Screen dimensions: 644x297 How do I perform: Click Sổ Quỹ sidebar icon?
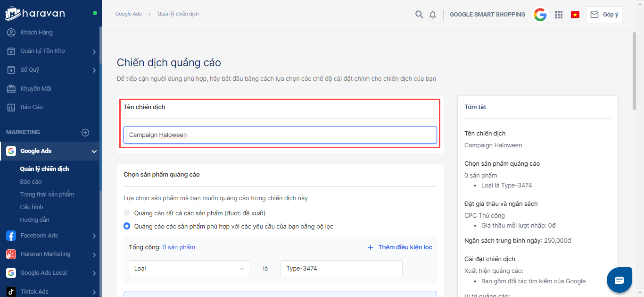click(11, 70)
